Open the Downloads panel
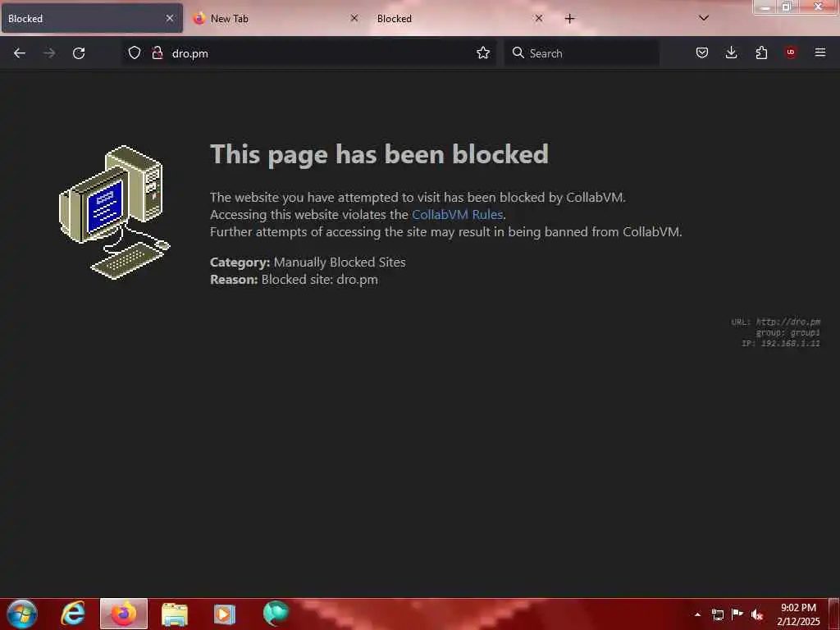The image size is (840, 630). click(731, 52)
